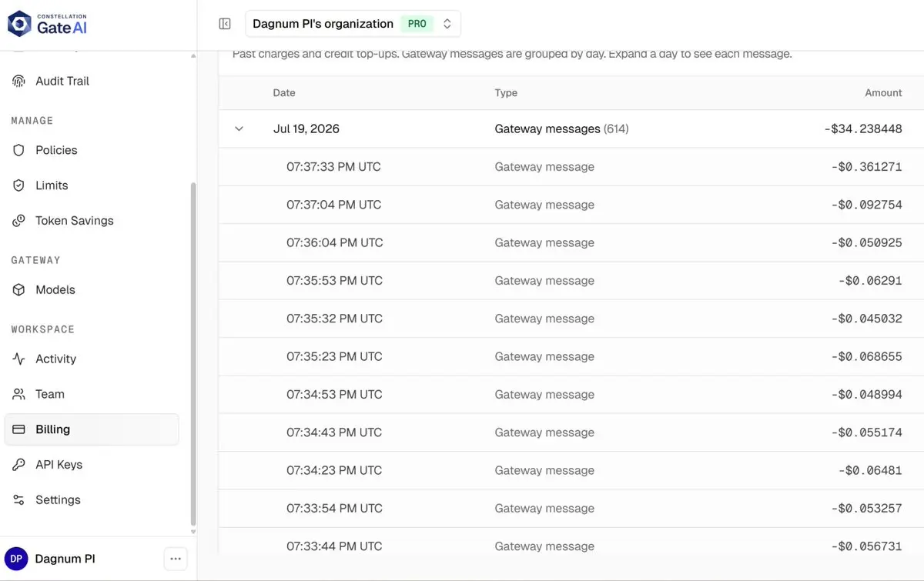Image resolution: width=924 pixels, height=581 pixels.
Task: Click the Token Savings link icon
Action: 19,221
